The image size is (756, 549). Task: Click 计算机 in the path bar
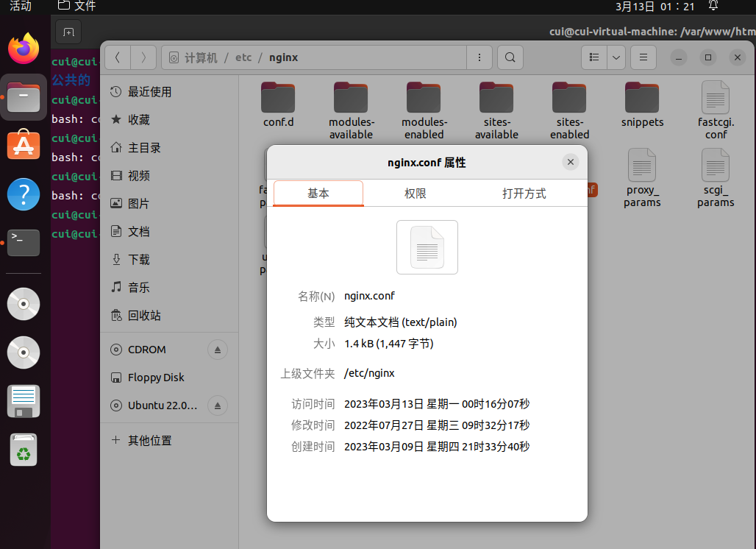point(199,57)
